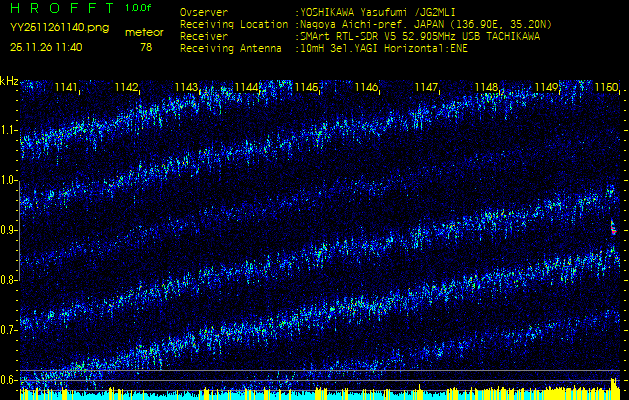Screen dimensions: 629x400
Task: Click the 0.8 kHz frequency label
Action: tap(9, 280)
